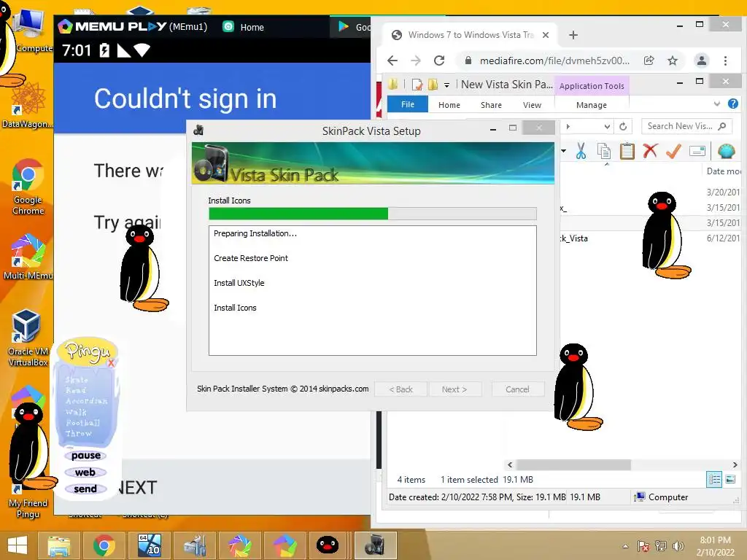
Task: Go back in Chrome
Action: point(392,61)
